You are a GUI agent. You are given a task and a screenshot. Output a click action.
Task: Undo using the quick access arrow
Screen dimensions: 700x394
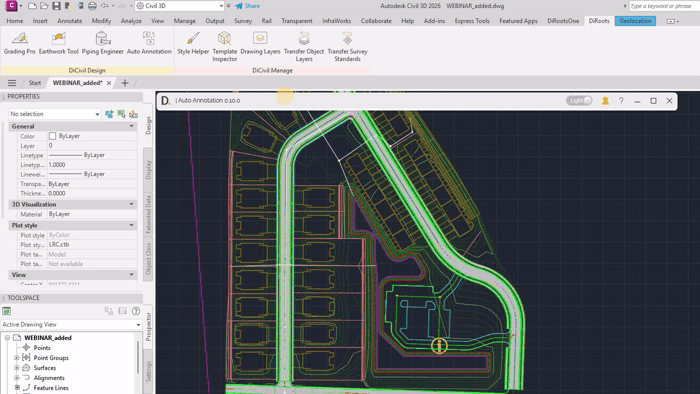point(104,6)
